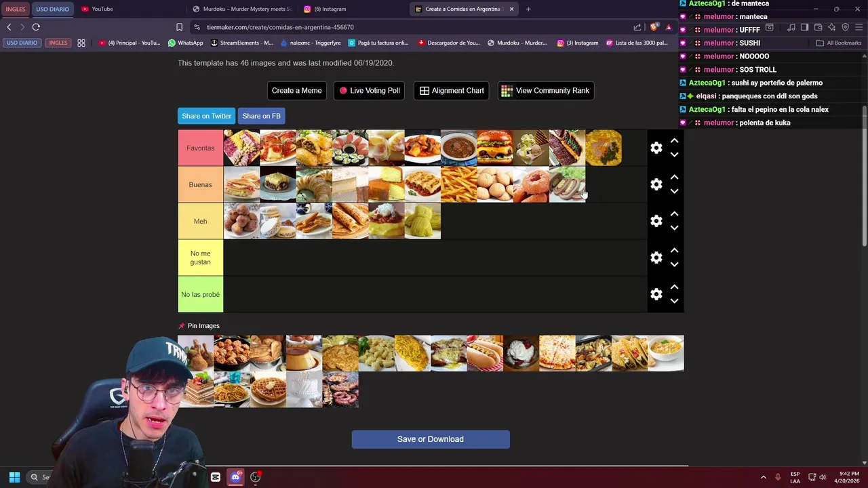The image size is (868, 488).
Task: Go back to previous page
Action: [9, 27]
